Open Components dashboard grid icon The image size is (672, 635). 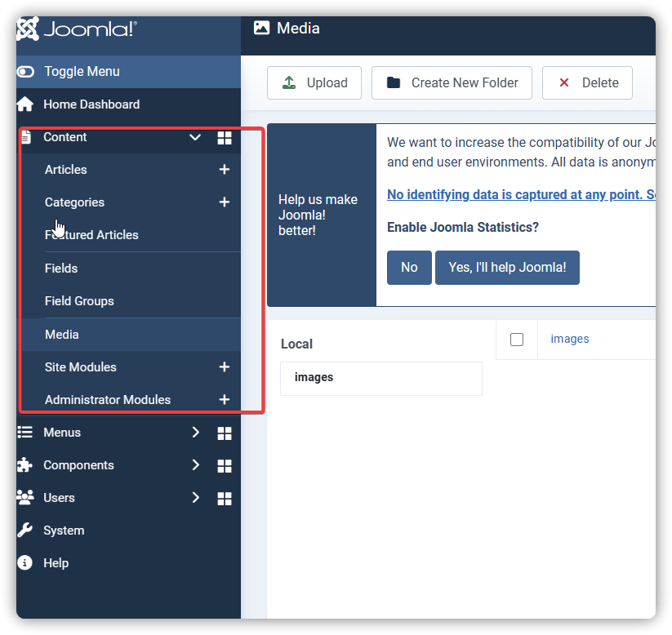coord(224,465)
